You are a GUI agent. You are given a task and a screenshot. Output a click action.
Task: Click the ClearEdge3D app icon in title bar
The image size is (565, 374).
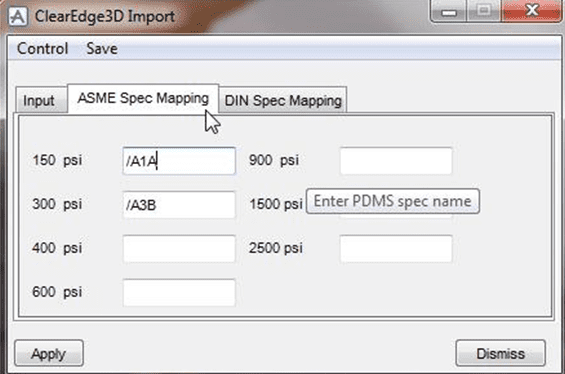click(18, 16)
